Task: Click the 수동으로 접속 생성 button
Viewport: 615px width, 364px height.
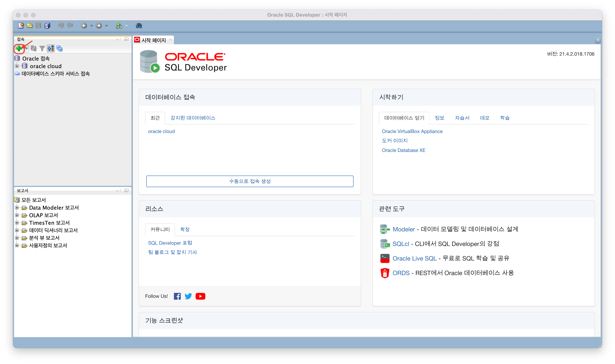Action: 250,181
